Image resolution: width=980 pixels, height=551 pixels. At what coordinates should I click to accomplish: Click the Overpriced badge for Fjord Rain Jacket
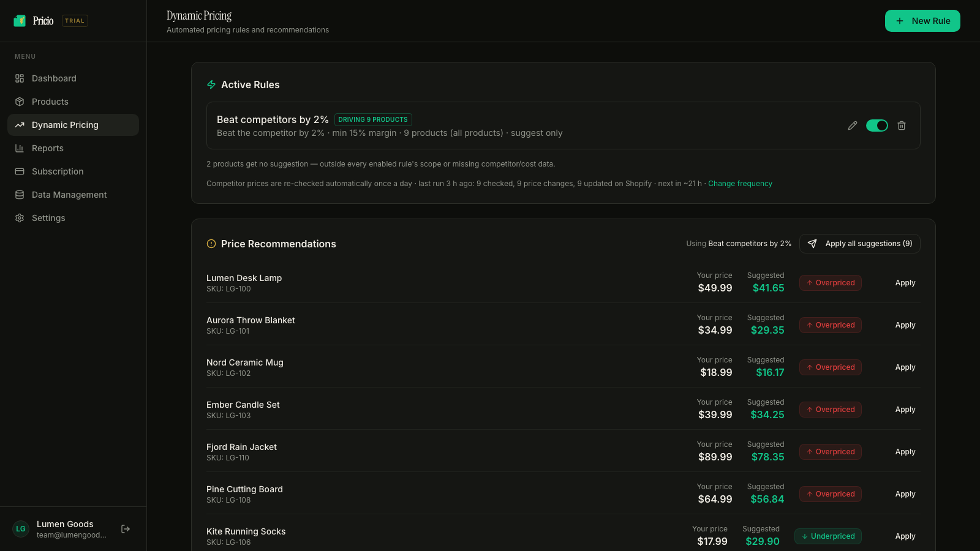(x=831, y=452)
